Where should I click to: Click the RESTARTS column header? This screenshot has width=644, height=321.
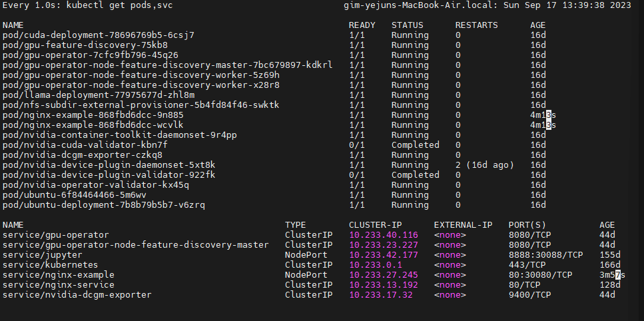tap(476, 25)
